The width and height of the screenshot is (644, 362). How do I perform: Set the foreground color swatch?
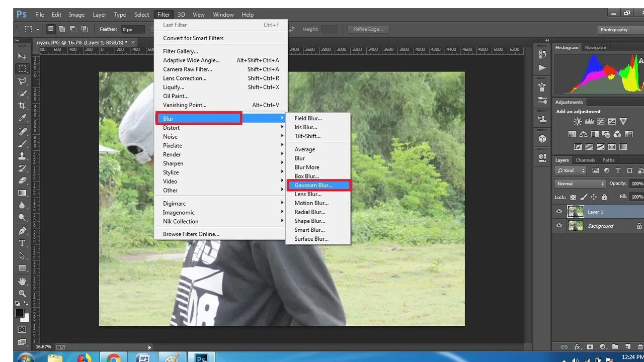pyautogui.click(x=20, y=313)
